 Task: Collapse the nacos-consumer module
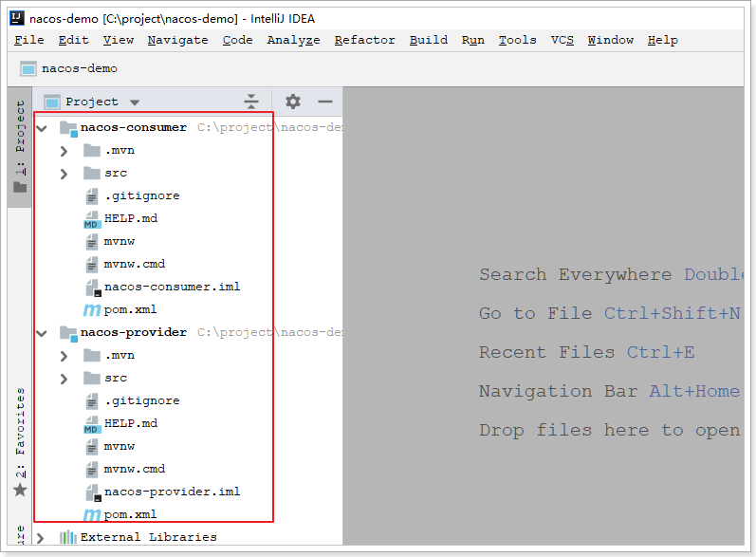[x=42, y=127]
